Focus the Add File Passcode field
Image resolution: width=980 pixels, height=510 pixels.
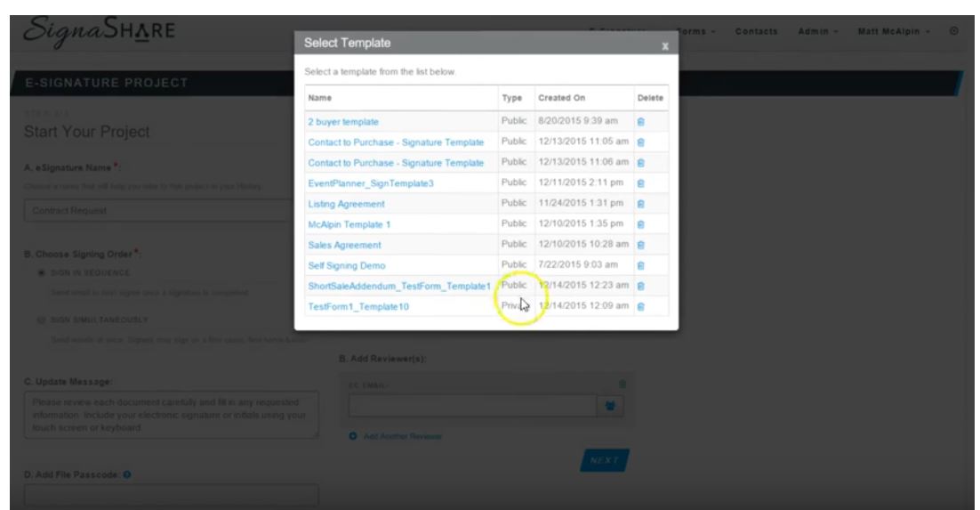(x=172, y=496)
